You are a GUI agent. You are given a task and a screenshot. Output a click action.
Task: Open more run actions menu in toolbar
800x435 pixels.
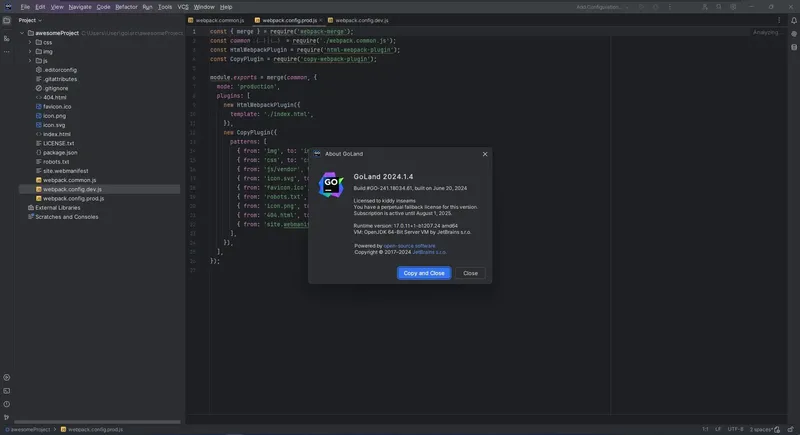(670, 7)
